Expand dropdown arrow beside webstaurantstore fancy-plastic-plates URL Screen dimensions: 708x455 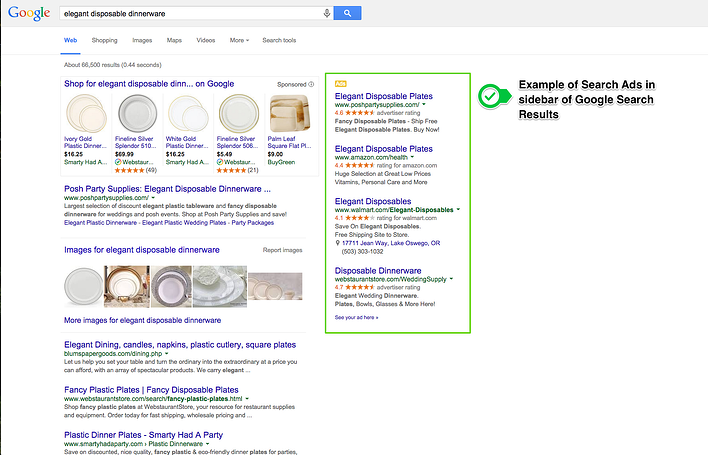247,399
